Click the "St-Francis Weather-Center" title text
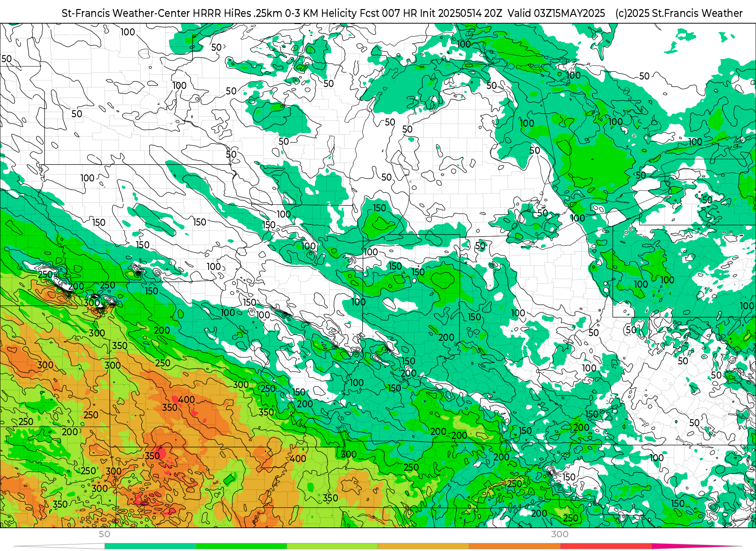 126,13
